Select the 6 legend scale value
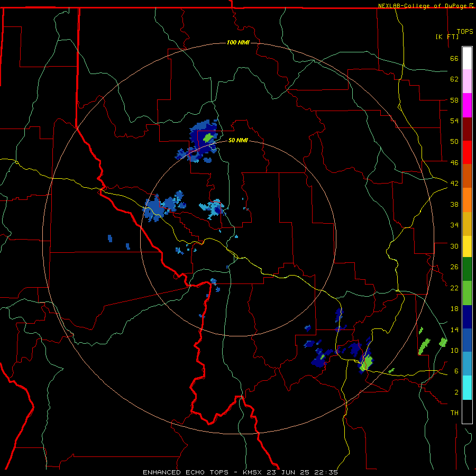476x476 pixels. [x=456, y=371]
